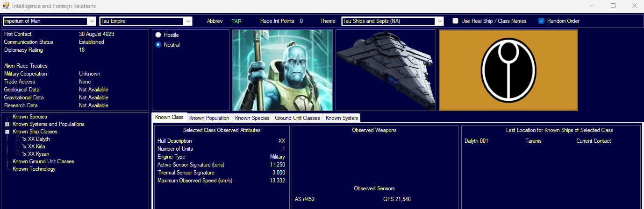Click Trade Access value None
The width and height of the screenshot is (644, 209).
pyautogui.click(x=85, y=82)
